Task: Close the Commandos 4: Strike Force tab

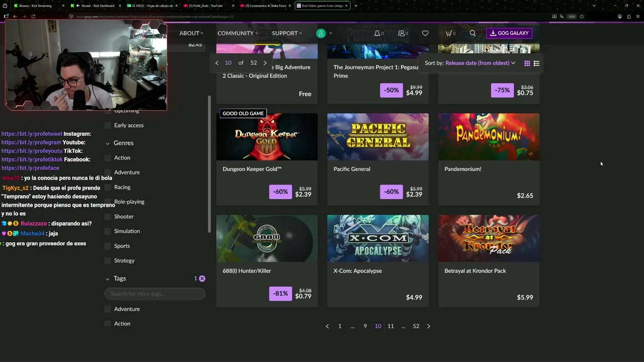Action: point(290,6)
